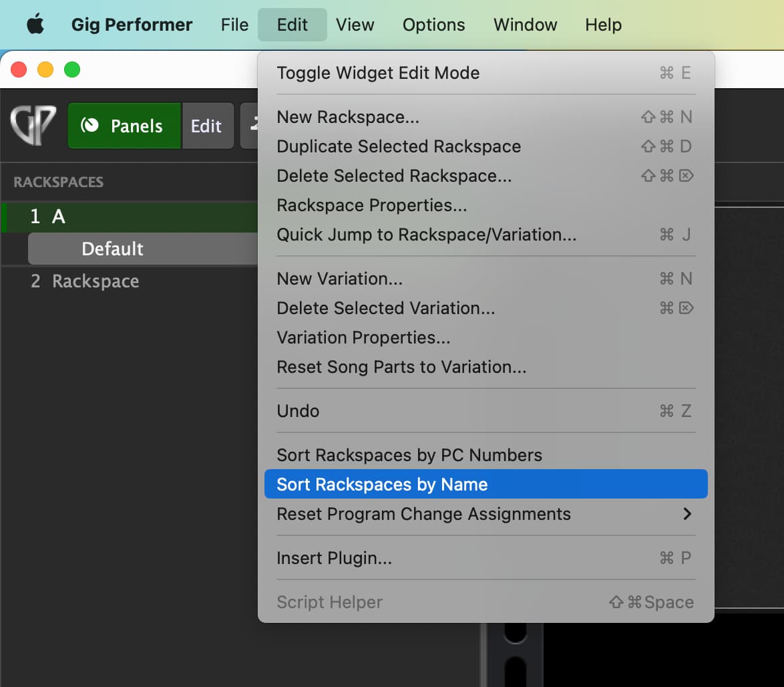
Task: Click the green fullscreen window button
Action: (72, 70)
